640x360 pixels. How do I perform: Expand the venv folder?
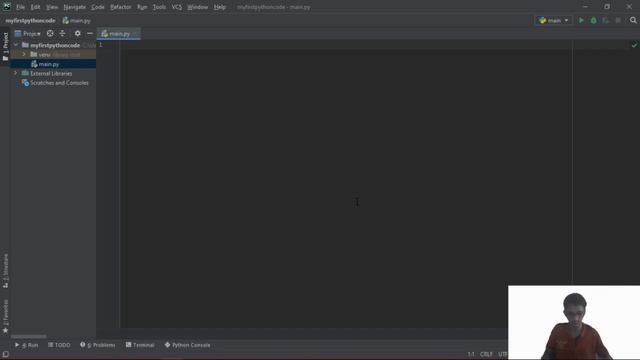point(24,54)
